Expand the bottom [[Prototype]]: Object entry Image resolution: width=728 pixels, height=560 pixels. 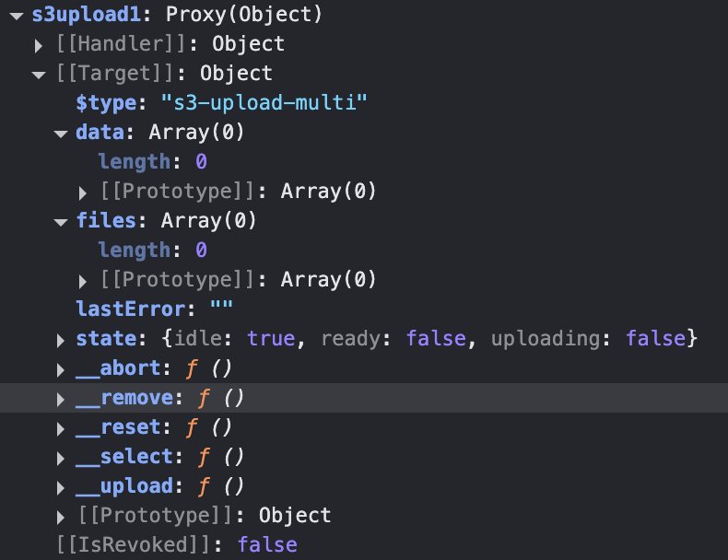61,517
